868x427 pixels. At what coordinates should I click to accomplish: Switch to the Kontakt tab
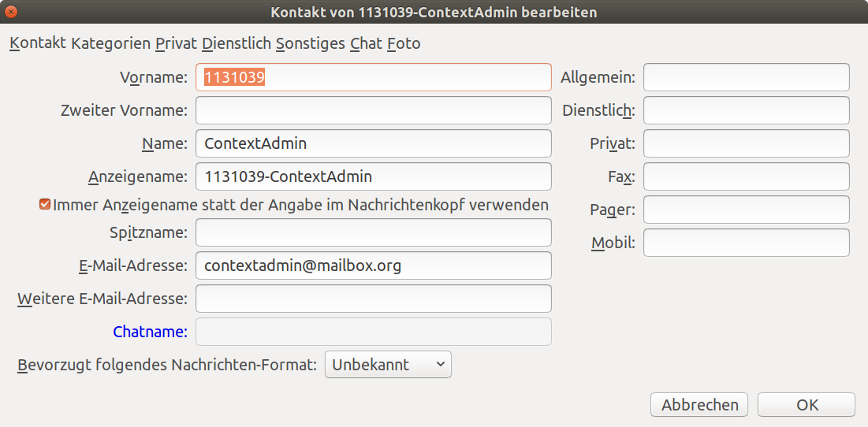coord(37,44)
